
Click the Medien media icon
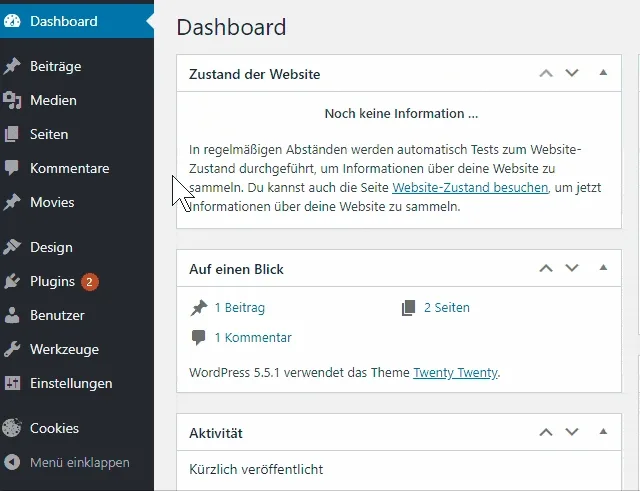point(12,100)
